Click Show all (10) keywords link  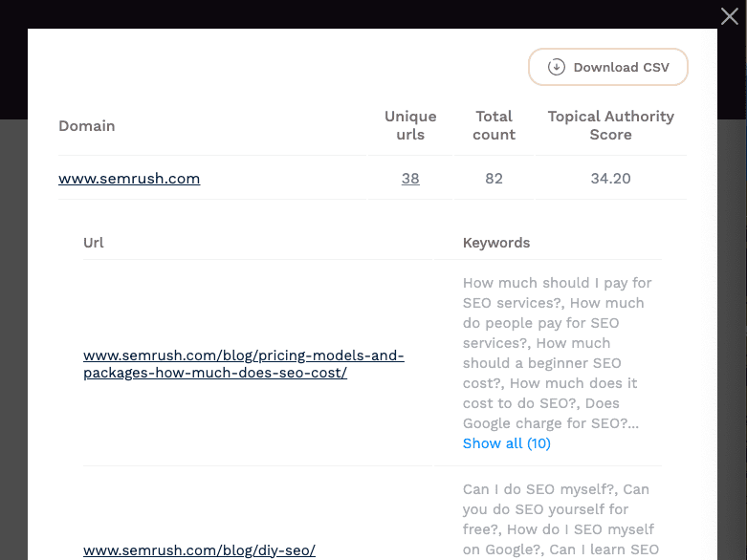coord(506,443)
